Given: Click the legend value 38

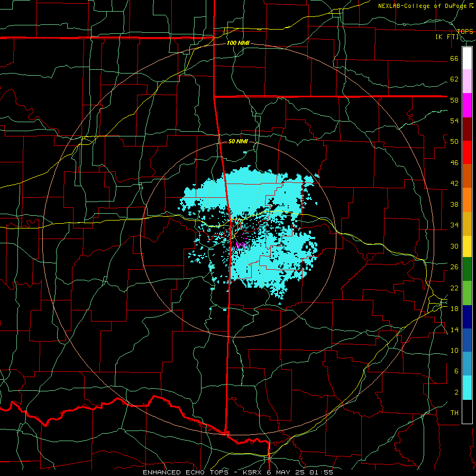Looking at the screenshot, I should 454,205.
